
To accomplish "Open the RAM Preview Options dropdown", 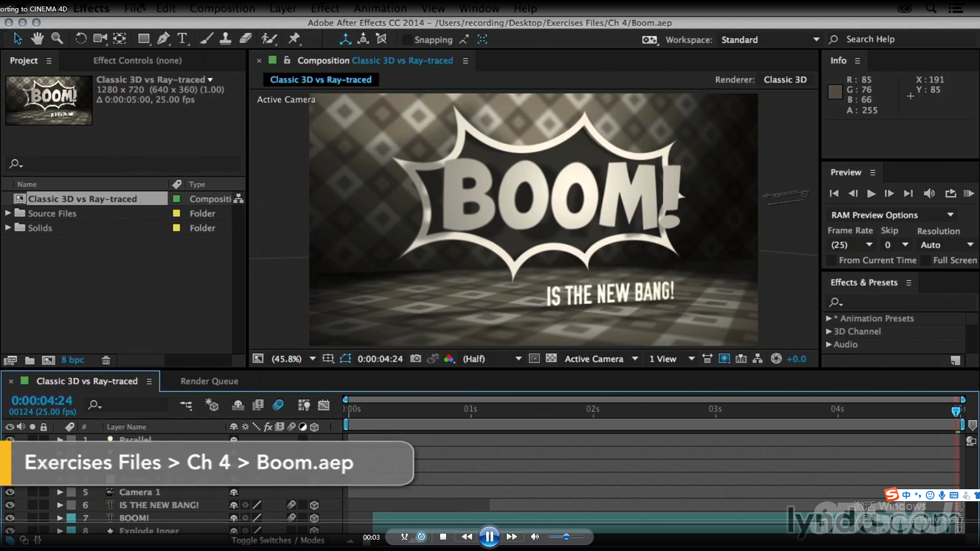I will (892, 215).
